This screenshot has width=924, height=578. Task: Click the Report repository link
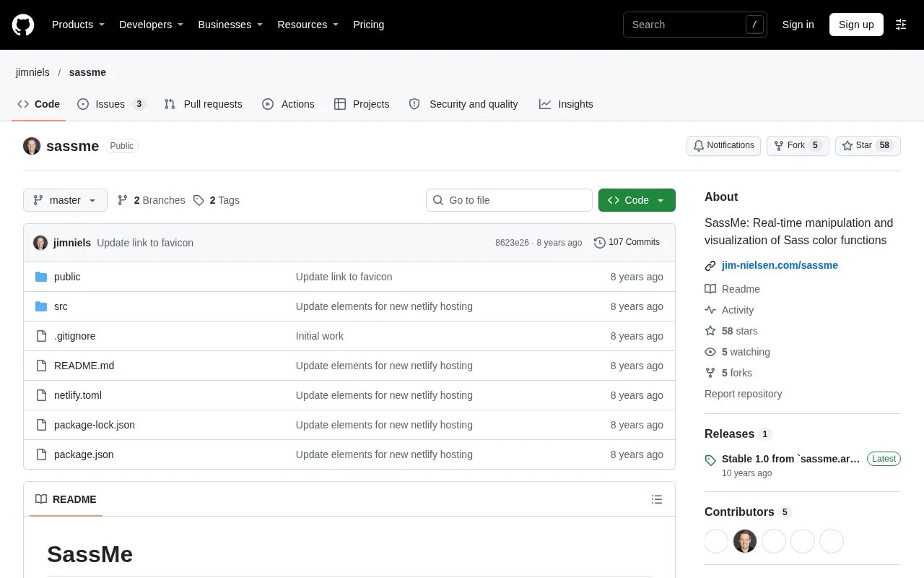[x=743, y=394]
